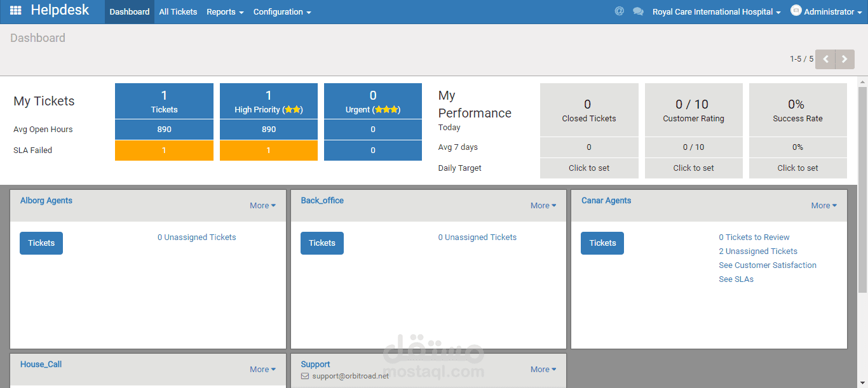Open 0 Unassigned Tickets in Back_office

[x=477, y=237]
